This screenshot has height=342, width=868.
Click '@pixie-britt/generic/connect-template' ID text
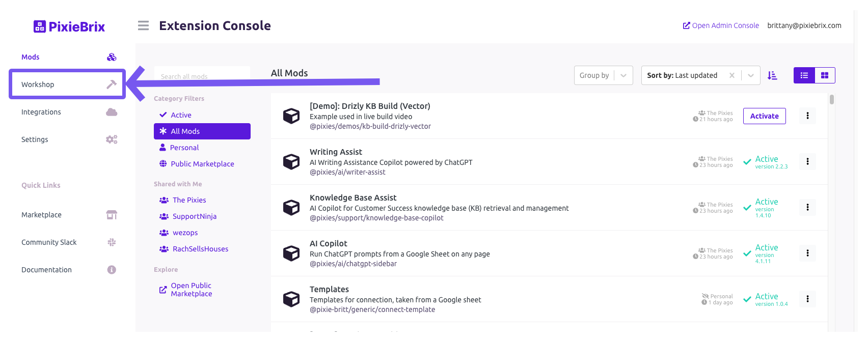pyautogui.click(x=372, y=309)
